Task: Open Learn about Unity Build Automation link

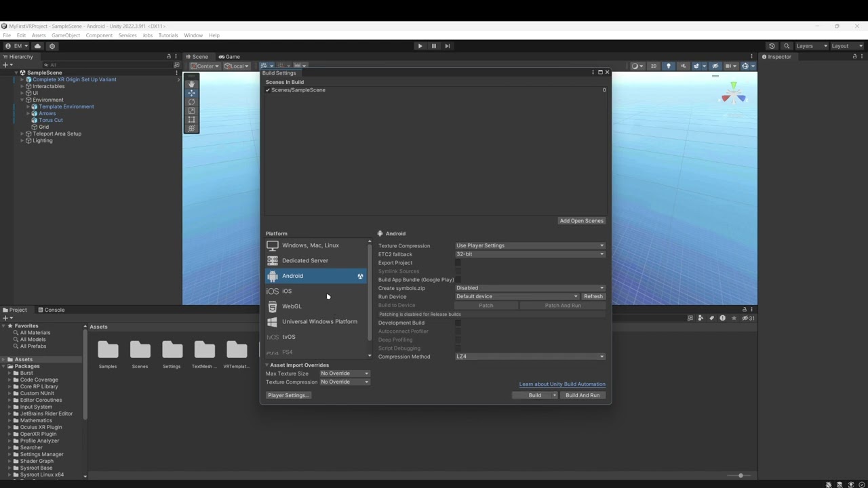Action: click(x=562, y=384)
